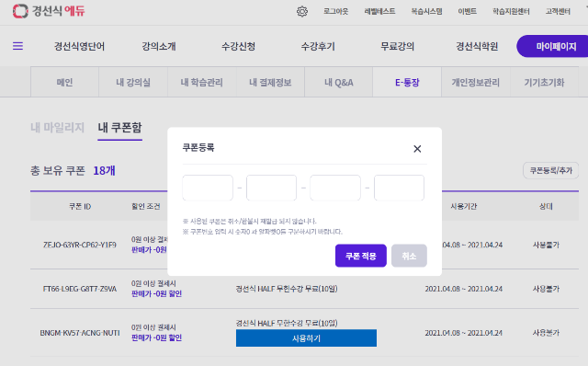Switch to the 내 강의실 tab

point(133,82)
